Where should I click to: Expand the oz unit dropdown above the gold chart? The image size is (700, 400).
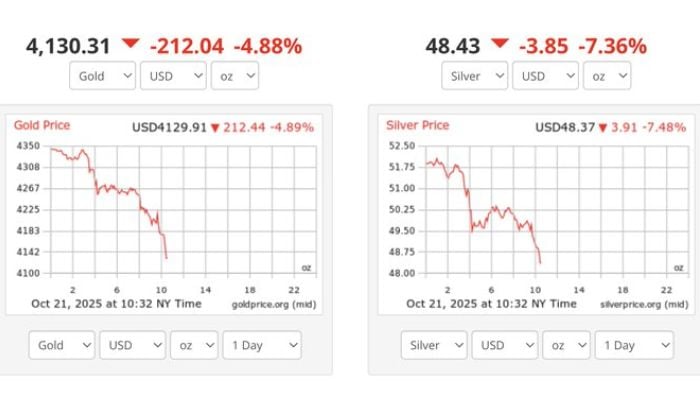coord(235,75)
